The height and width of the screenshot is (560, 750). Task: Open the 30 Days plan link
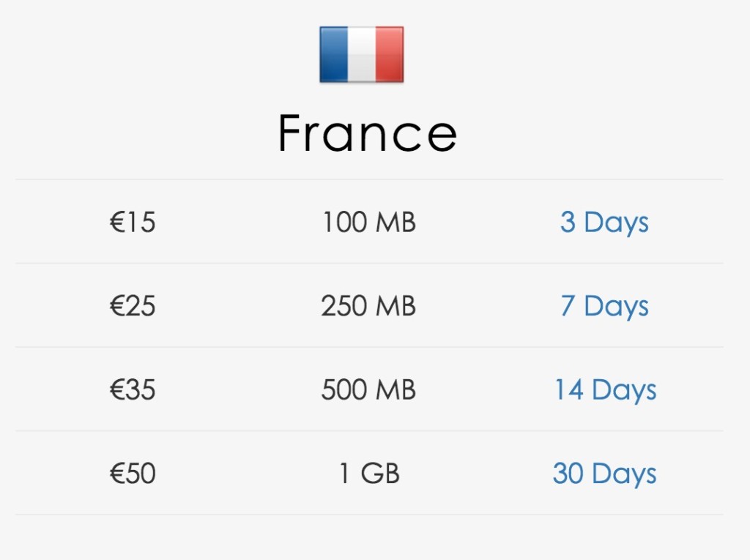[x=604, y=474]
